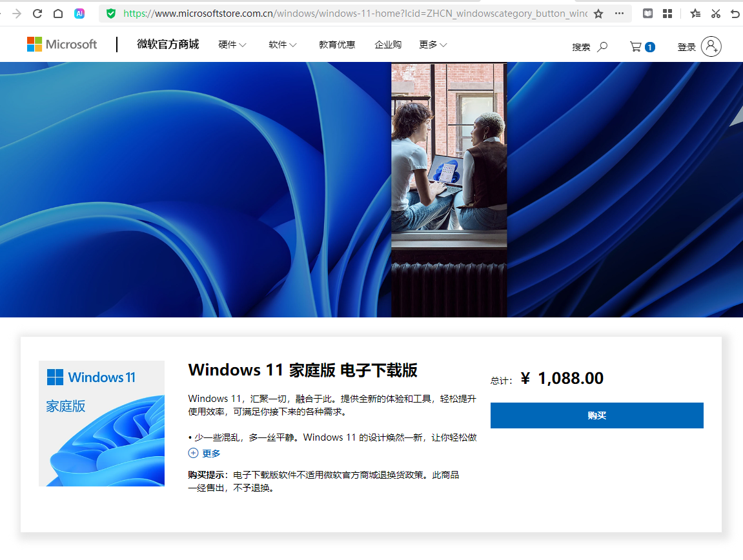The image size is (743, 560).
Task: Reload the page with refresh icon
Action: [37, 14]
